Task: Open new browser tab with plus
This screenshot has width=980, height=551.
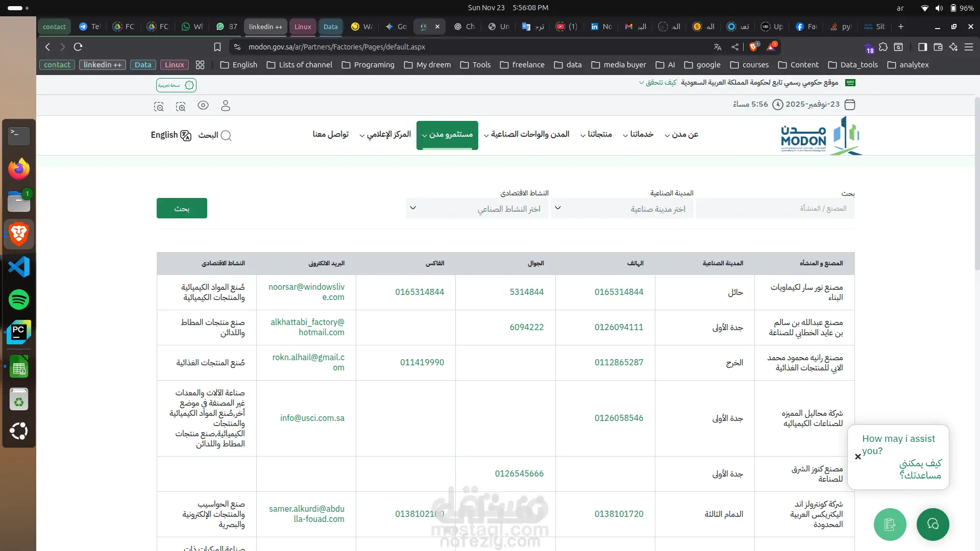Action: click(901, 27)
